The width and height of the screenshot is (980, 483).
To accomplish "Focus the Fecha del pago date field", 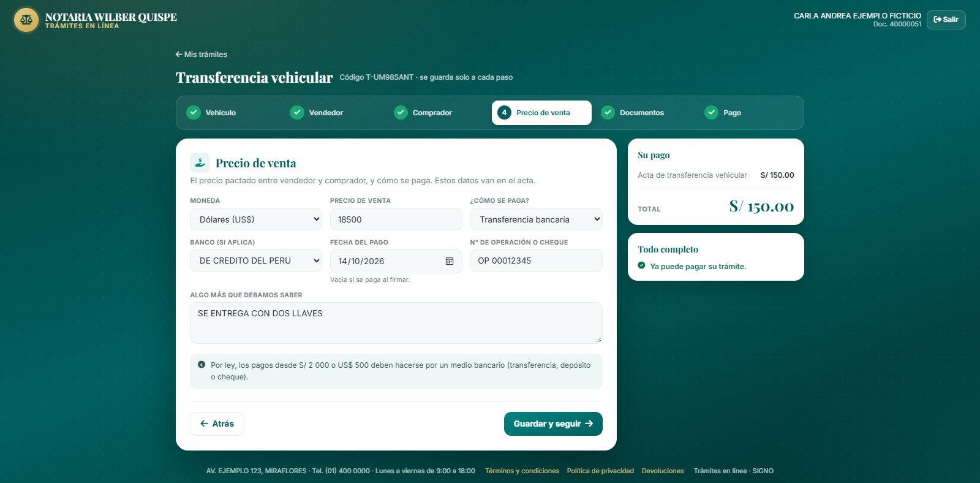I will coord(396,261).
